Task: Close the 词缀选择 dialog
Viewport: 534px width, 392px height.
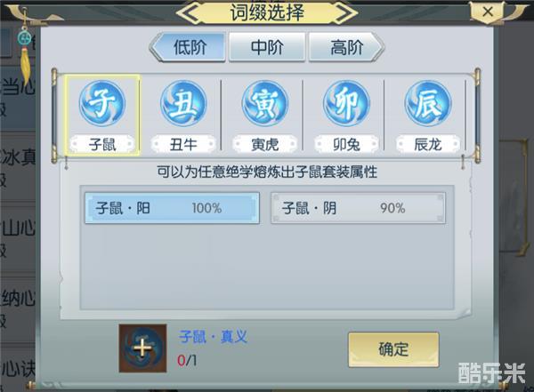Action: (x=488, y=12)
